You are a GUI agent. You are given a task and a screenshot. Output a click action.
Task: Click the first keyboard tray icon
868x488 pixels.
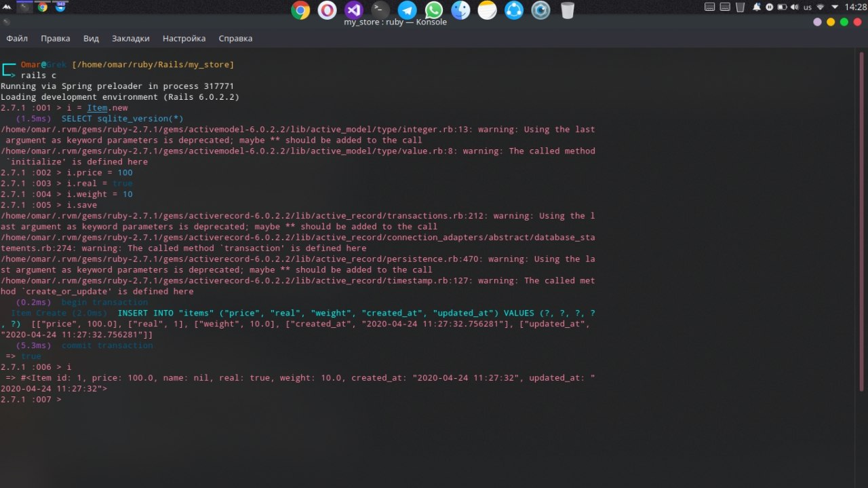pos(709,7)
